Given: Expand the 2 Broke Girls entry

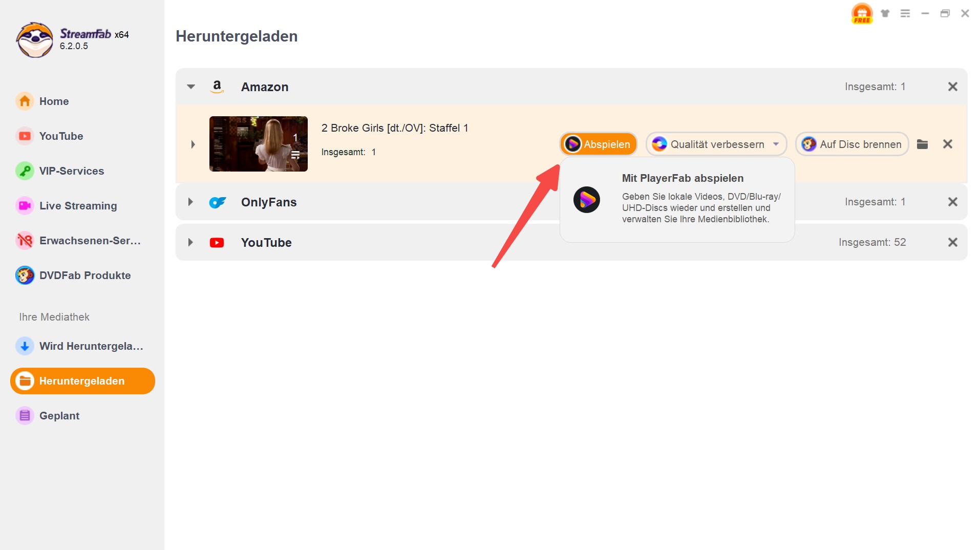Looking at the screenshot, I should pyautogui.click(x=193, y=144).
